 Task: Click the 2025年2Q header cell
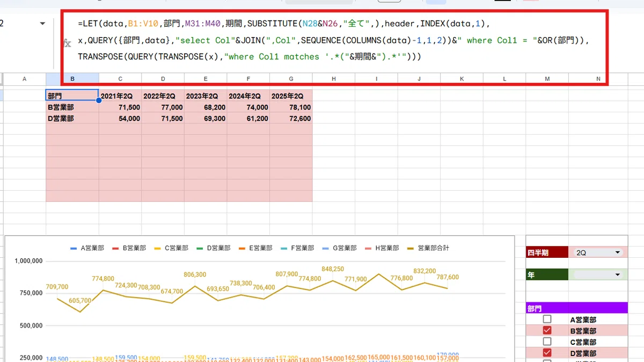click(291, 96)
